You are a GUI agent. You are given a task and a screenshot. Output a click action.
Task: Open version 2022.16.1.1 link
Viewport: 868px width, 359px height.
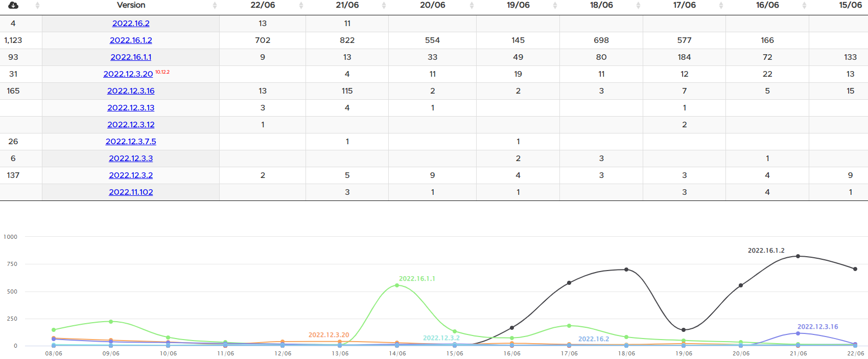point(131,57)
